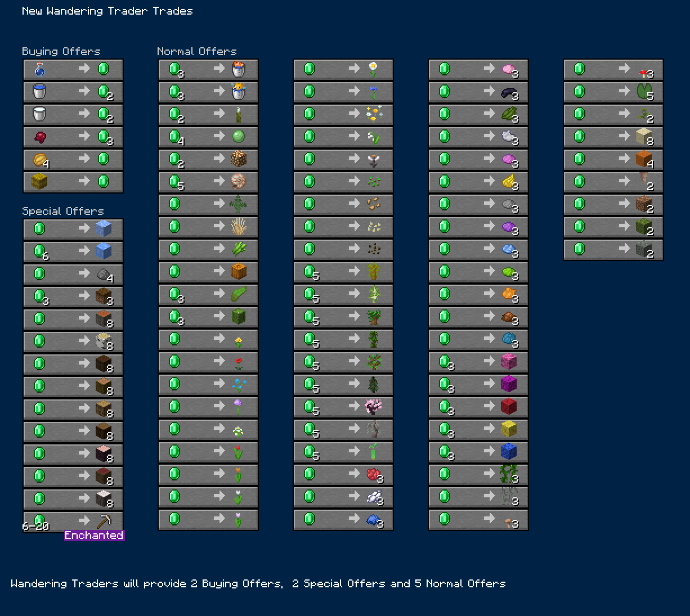Click the New Wandering Trader Trades title
Image resolution: width=690 pixels, height=616 pixels.
click(x=107, y=11)
